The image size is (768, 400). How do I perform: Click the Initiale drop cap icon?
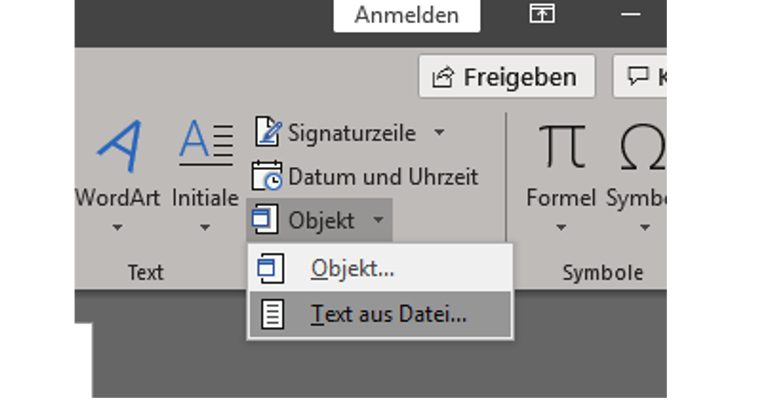click(x=205, y=145)
